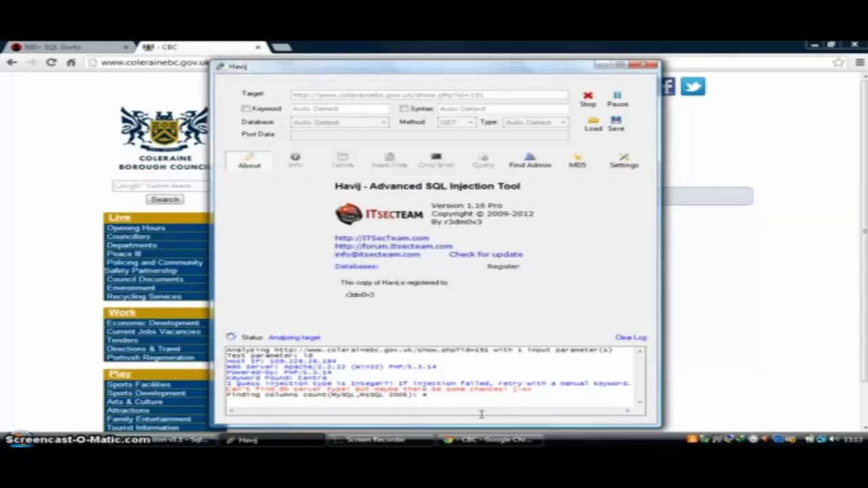Click the Register label
Viewport: 868px width, 488px height.
[503, 266]
